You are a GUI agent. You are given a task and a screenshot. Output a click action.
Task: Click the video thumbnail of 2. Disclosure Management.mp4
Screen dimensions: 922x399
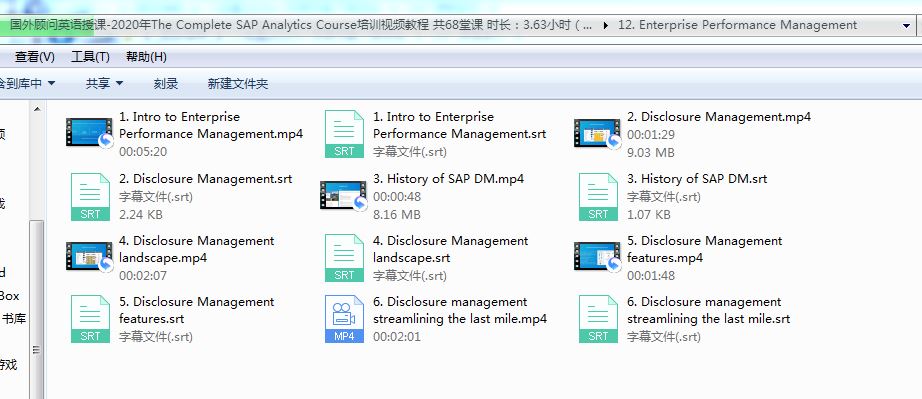[x=597, y=133]
